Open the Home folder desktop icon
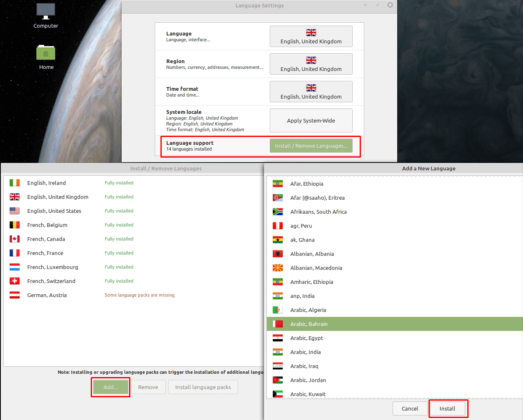Screen dimensions: 523x420 [46, 57]
